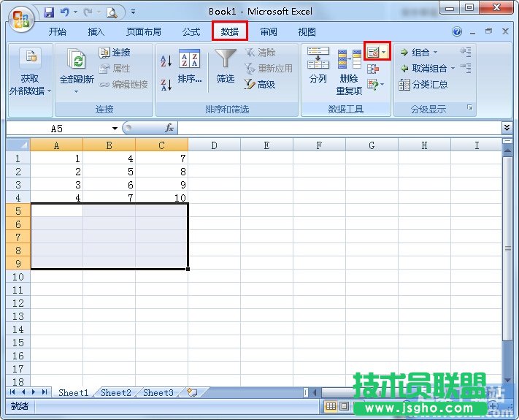The image size is (519, 420).
Task: Click Hide Detail icon
Action: [466, 68]
